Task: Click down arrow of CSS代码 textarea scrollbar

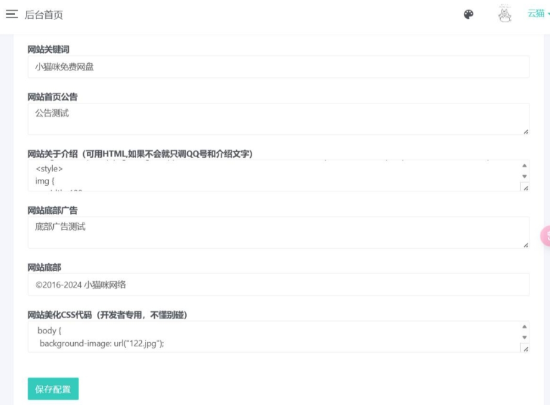Action: pyautogui.click(x=524, y=337)
